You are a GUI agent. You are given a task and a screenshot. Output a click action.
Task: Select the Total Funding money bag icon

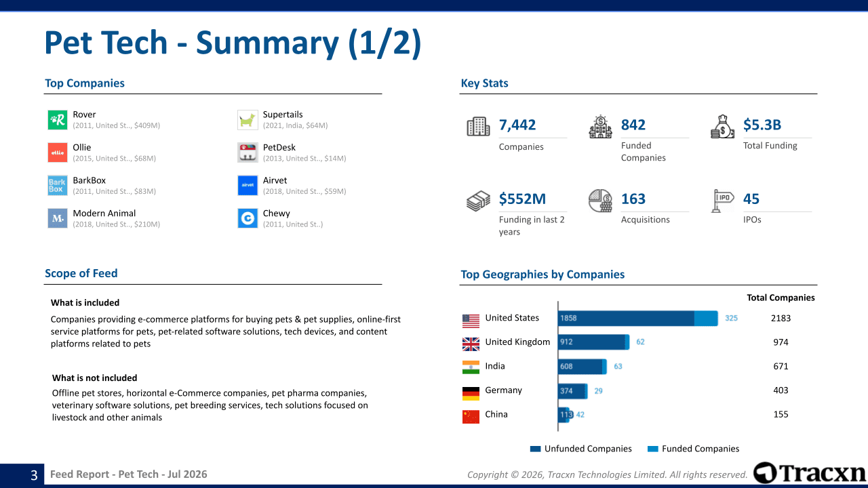[x=722, y=127]
